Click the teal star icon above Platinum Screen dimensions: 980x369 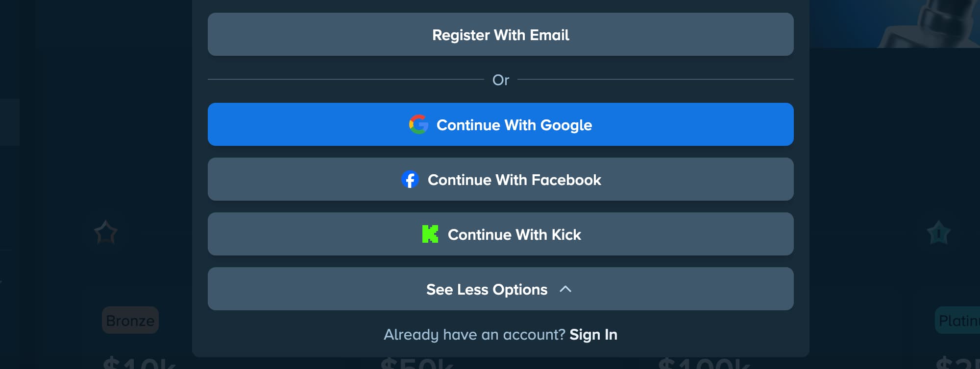(x=938, y=232)
